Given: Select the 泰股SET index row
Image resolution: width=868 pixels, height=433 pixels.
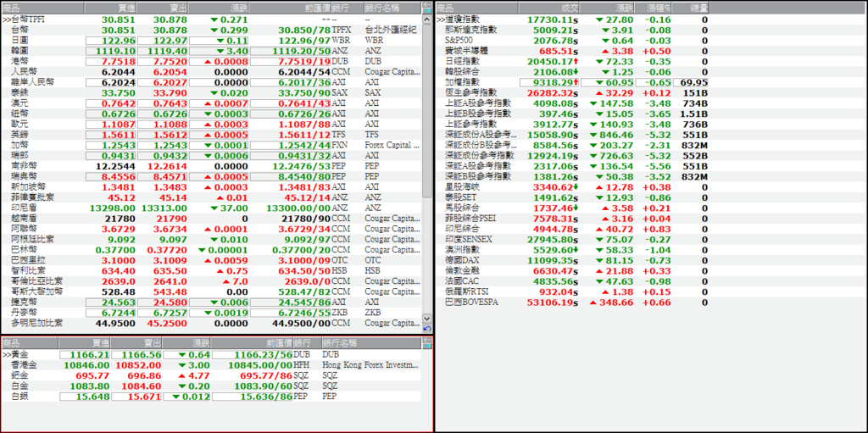Looking at the screenshot, I should (572, 197).
